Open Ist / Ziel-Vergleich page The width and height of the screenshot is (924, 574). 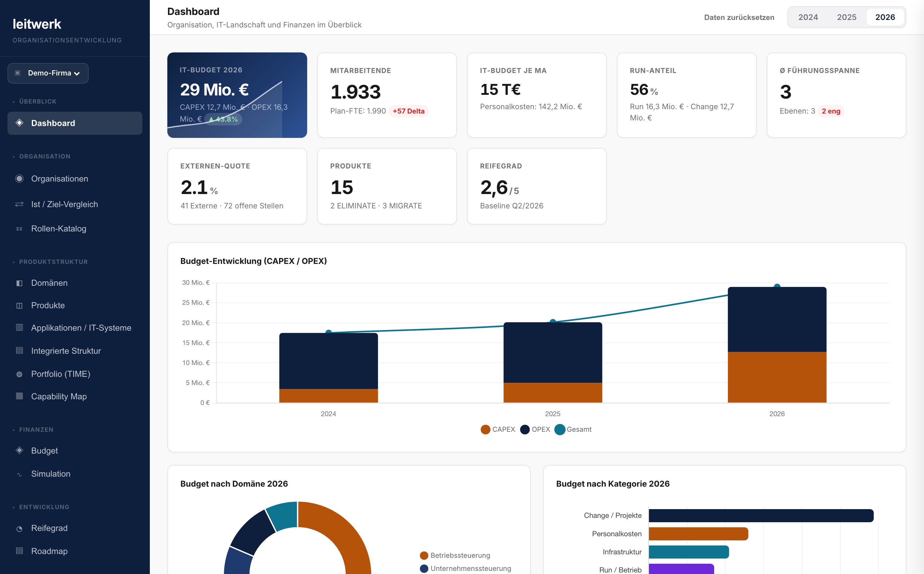pos(75,204)
